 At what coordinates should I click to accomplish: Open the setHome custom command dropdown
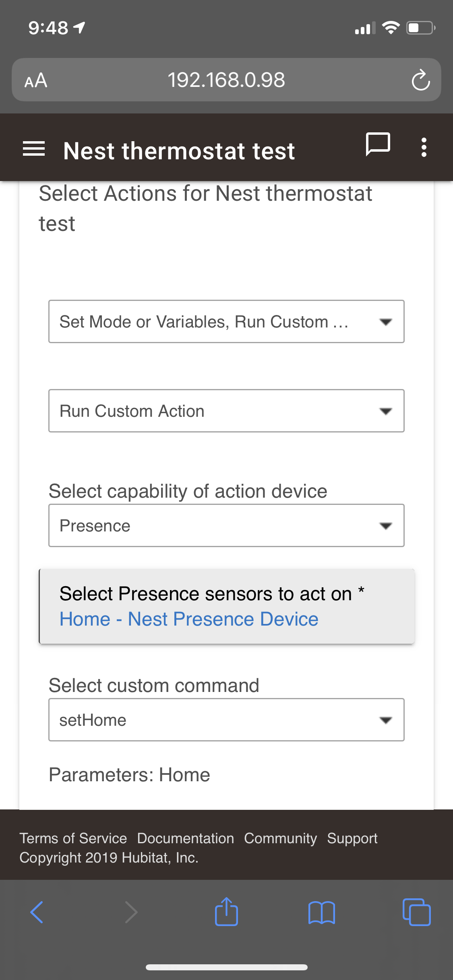[x=226, y=720]
